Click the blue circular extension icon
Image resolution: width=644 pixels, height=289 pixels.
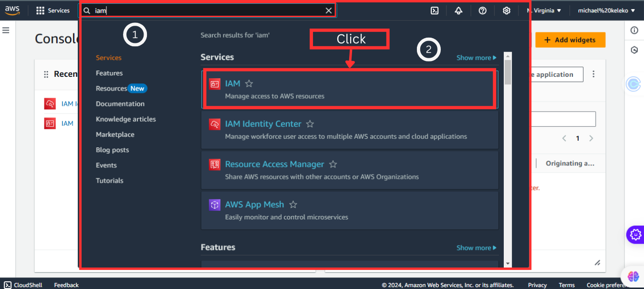(634, 84)
